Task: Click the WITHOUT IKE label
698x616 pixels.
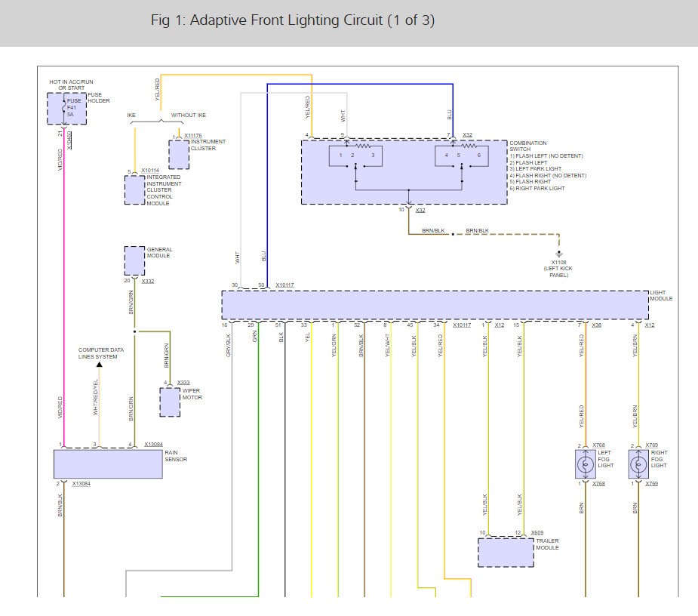Action: tap(189, 115)
